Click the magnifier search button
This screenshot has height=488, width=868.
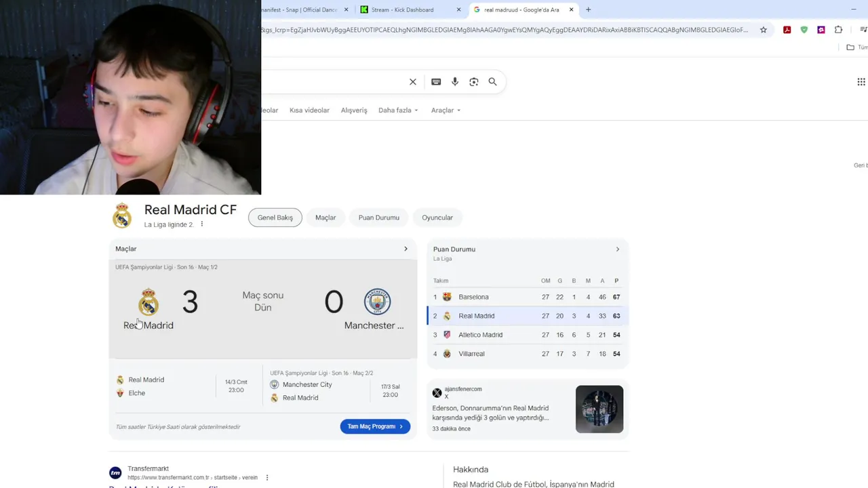click(493, 82)
